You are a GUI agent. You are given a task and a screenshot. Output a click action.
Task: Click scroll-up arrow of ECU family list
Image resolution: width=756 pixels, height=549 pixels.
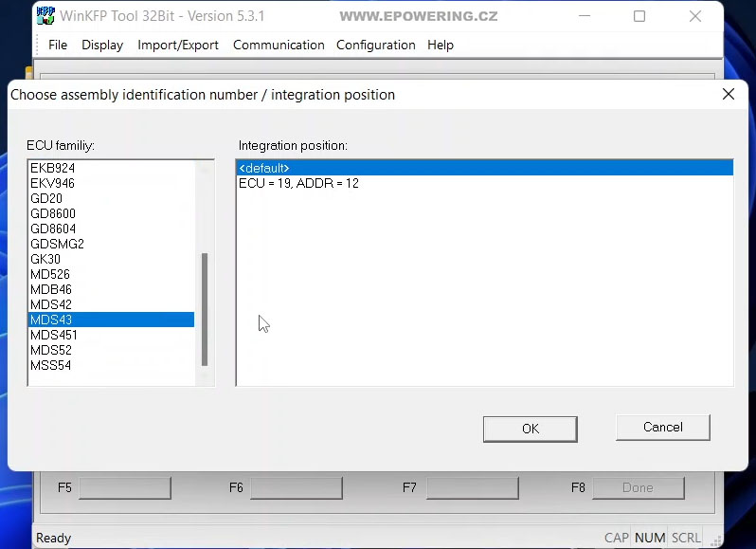point(205,169)
